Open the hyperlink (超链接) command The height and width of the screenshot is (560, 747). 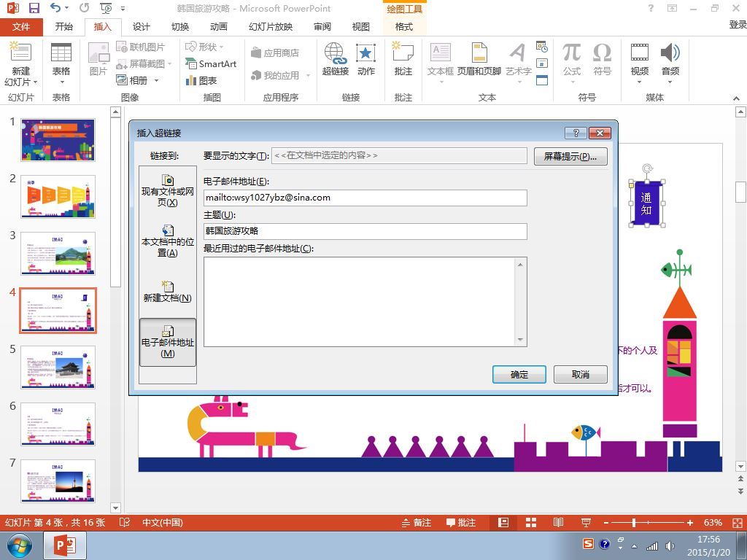point(336,59)
